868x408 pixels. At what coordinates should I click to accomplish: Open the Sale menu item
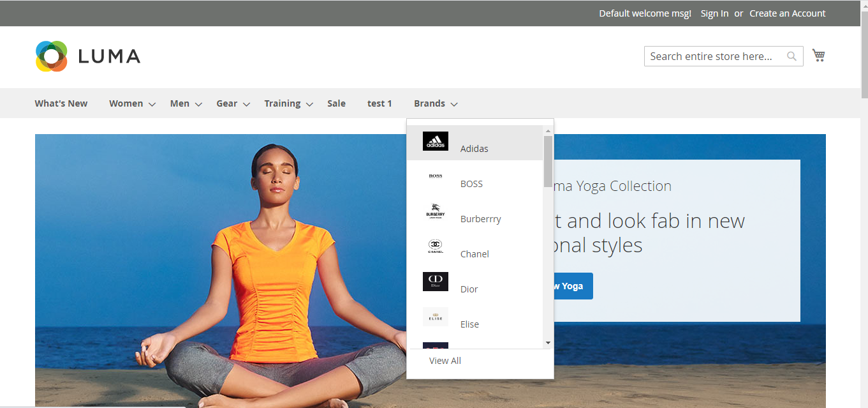point(336,103)
